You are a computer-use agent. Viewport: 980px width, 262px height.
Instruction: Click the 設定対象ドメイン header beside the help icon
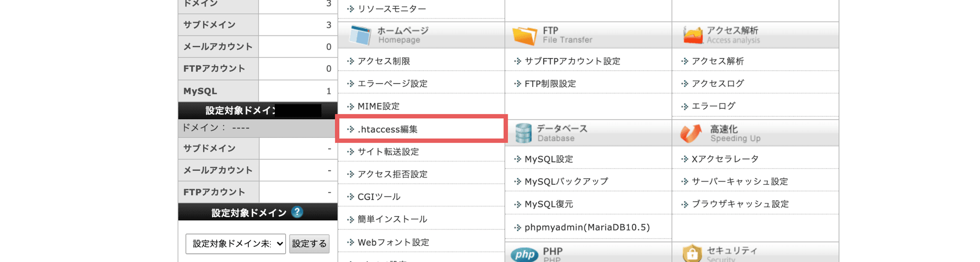click(249, 213)
